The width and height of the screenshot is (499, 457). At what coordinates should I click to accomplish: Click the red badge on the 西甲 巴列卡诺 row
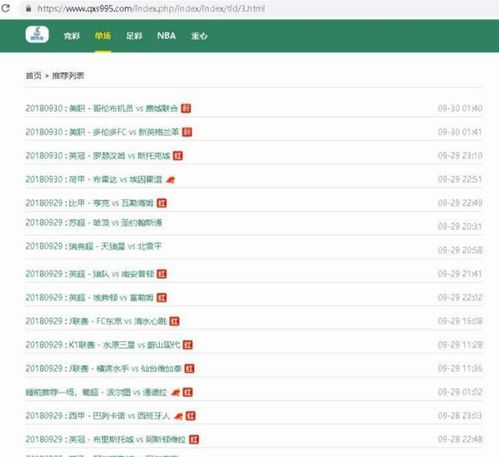(191, 416)
